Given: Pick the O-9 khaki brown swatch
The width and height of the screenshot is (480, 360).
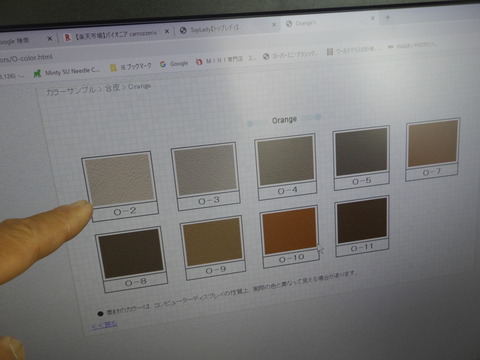Looking at the screenshot, I should [x=213, y=242].
